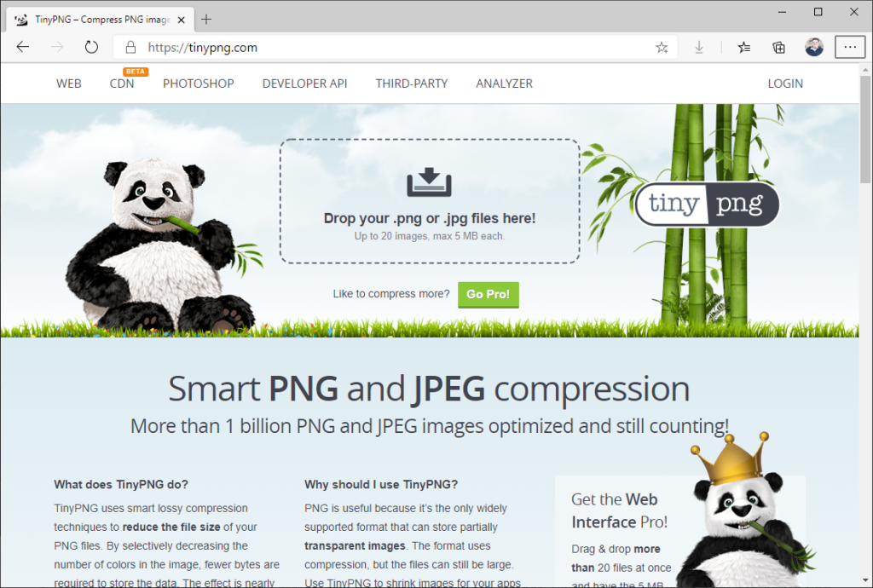The image size is (873, 588).
Task: Click the user profile avatar
Action: 814,47
